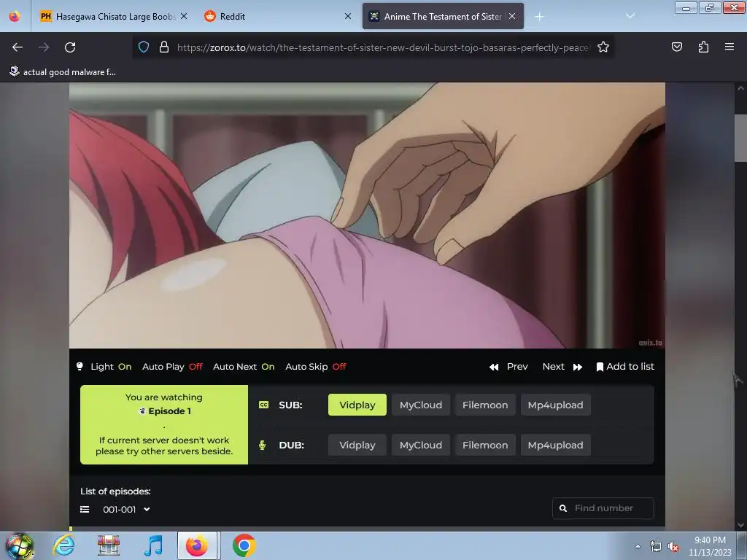Screen dimensions: 747x560
Task: Select SUB MyCloud server
Action: coord(421,405)
